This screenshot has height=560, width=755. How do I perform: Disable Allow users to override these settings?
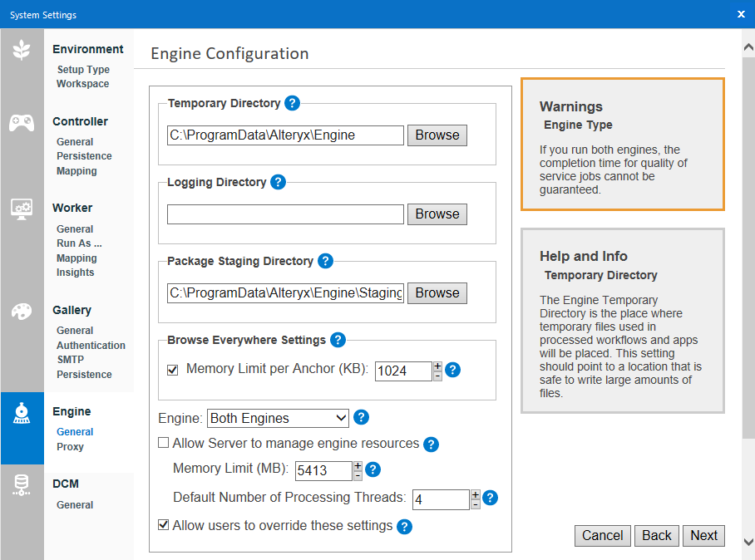(x=163, y=526)
